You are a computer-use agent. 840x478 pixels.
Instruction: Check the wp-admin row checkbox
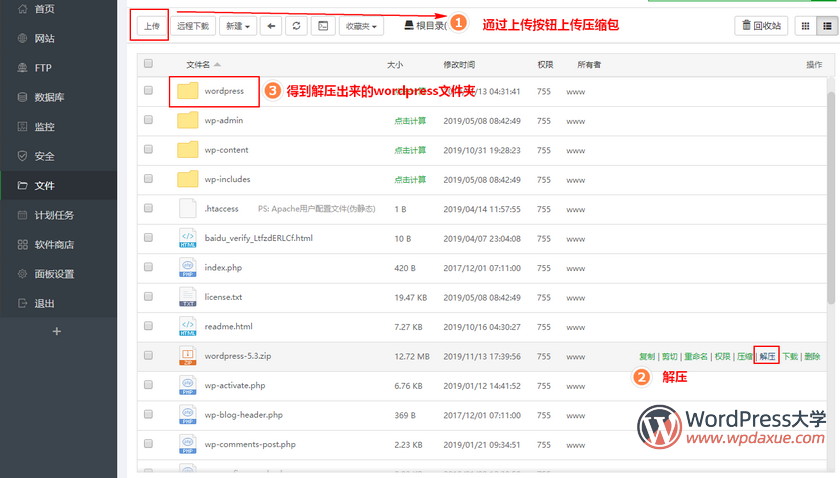point(148,120)
